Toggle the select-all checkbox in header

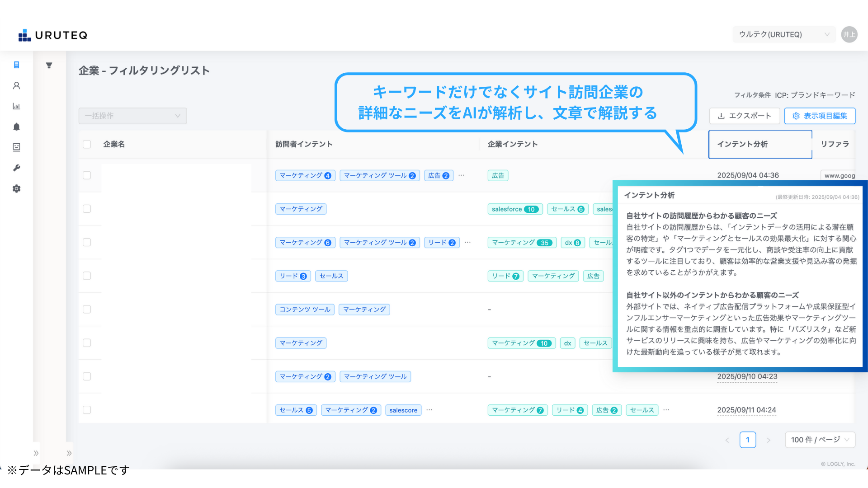pyautogui.click(x=87, y=144)
